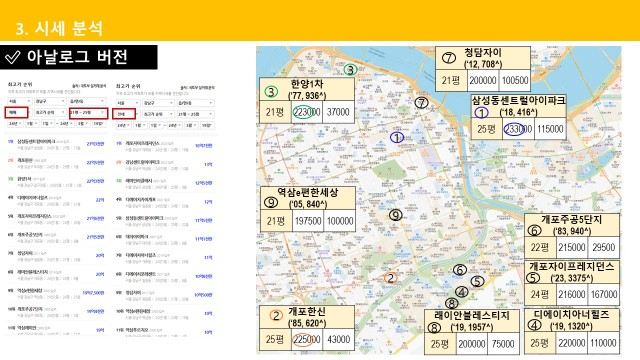Viewport: 640px width, 360px height.
Task: Click the 24평 cell in 개포자이프레지던스 table
Action: [540, 294]
